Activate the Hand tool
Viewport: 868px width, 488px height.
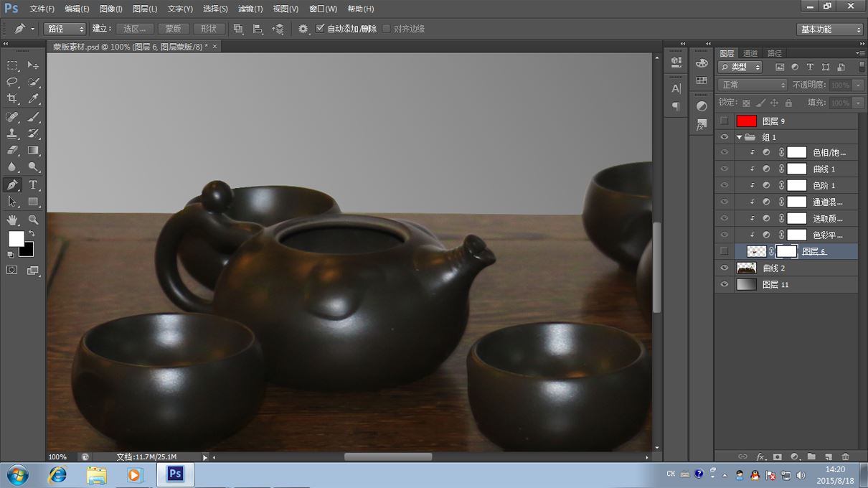12,220
